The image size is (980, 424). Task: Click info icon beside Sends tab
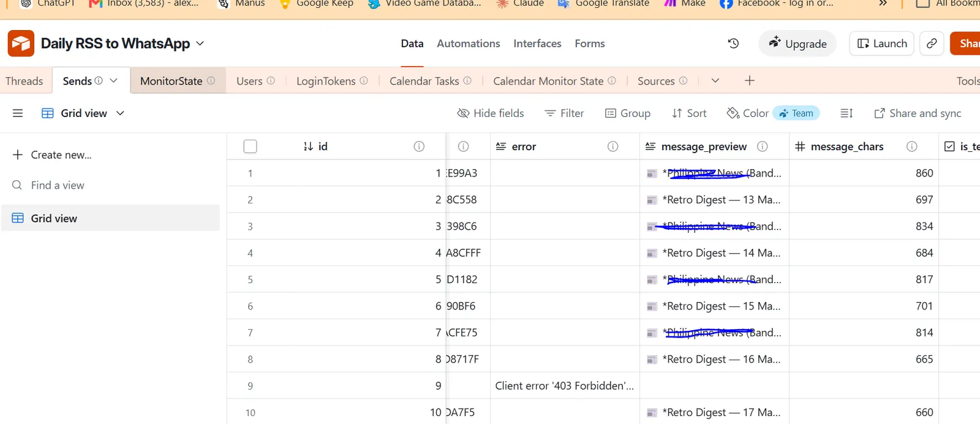click(99, 81)
